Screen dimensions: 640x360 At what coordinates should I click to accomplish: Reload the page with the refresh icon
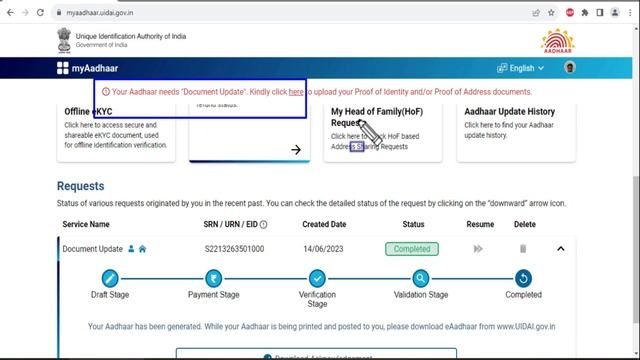[x=40, y=13]
